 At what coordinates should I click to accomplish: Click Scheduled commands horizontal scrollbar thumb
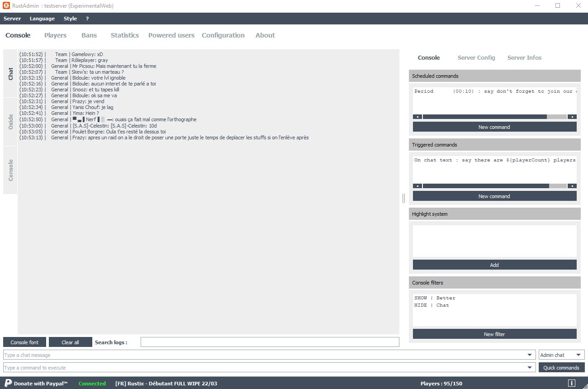tap(485, 117)
